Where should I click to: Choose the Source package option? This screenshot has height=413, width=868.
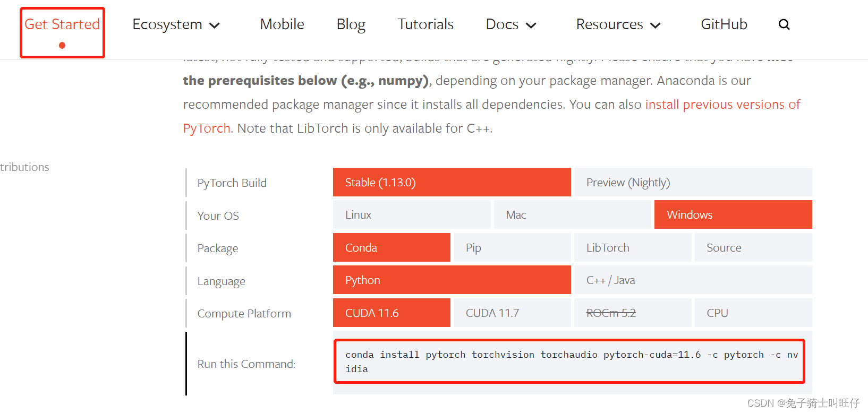pyautogui.click(x=753, y=248)
